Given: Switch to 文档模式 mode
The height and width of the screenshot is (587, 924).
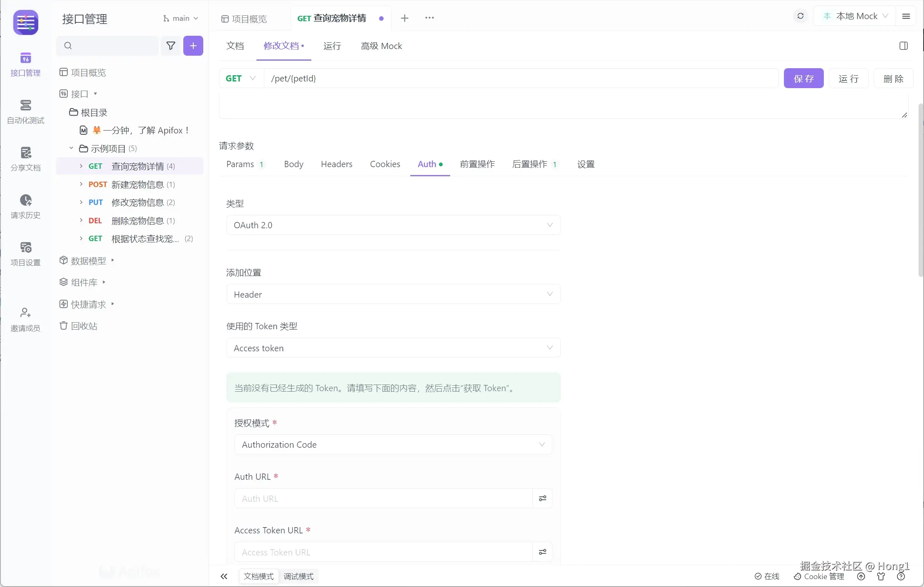Looking at the screenshot, I should click(259, 576).
